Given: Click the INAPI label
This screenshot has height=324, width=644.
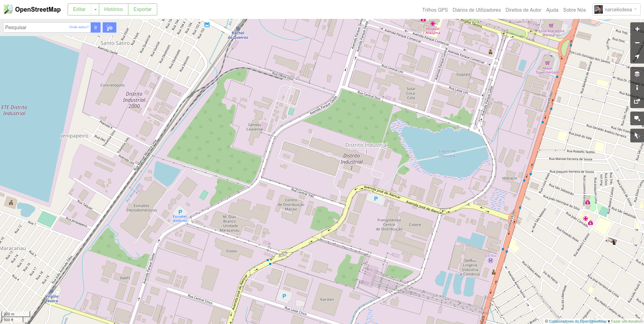Looking at the screenshot, I should 125,278.
